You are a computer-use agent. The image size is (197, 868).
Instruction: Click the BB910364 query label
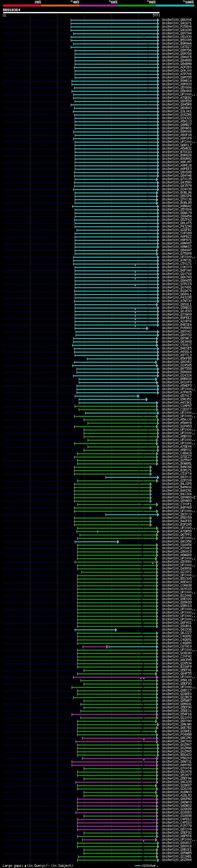click(x=11, y=10)
